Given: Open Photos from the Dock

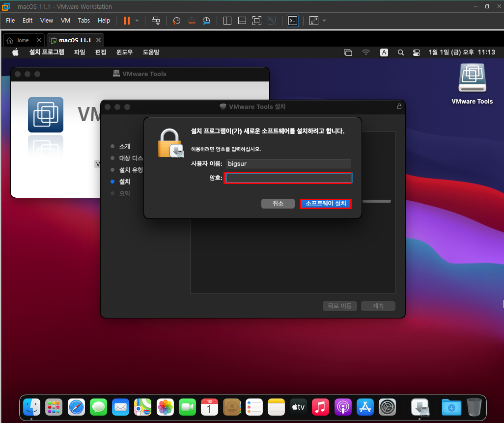Looking at the screenshot, I should tap(165, 407).
